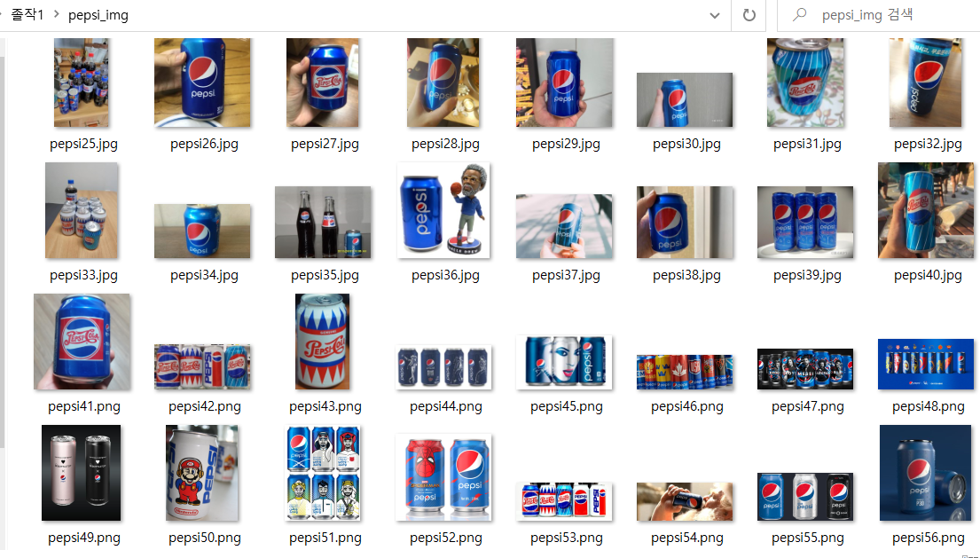Viewport: 980px width, 558px height.
Task: Select the pepsi30.jpg thumbnail
Action: point(685,100)
